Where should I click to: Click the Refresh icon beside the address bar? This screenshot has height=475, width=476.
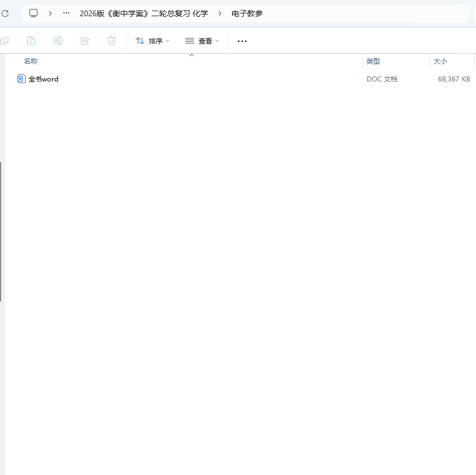(5, 13)
